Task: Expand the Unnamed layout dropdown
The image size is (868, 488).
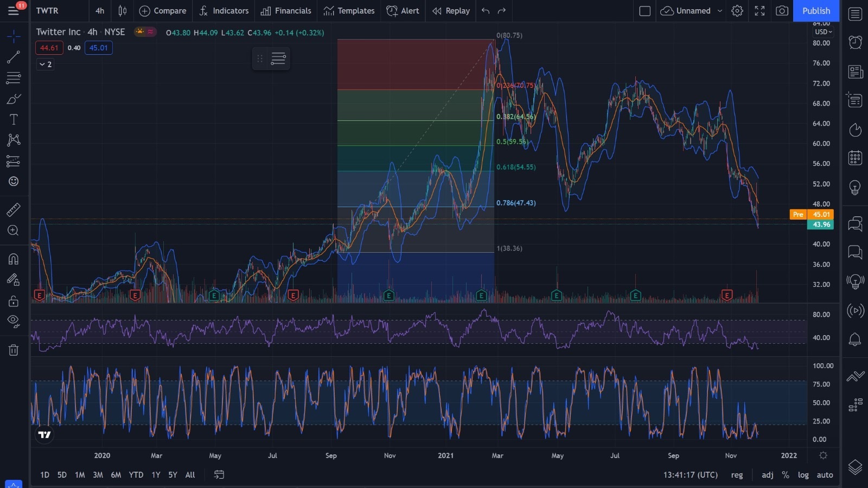Action: pos(720,10)
